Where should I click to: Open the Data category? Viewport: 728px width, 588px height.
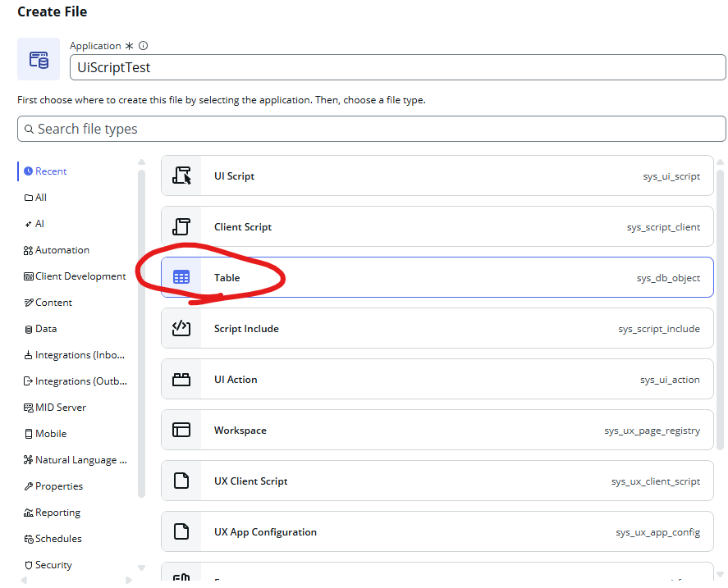[x=46, y=329]
